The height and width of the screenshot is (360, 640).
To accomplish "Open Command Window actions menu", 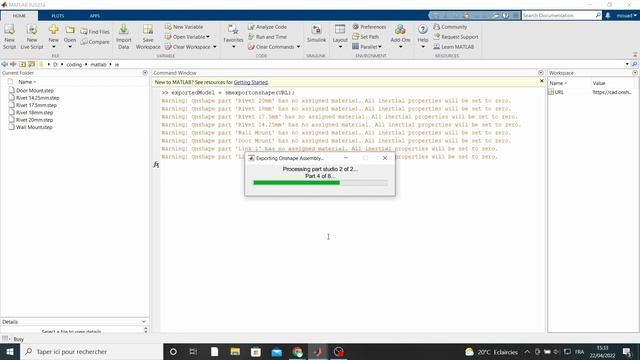I will (541, 73).
